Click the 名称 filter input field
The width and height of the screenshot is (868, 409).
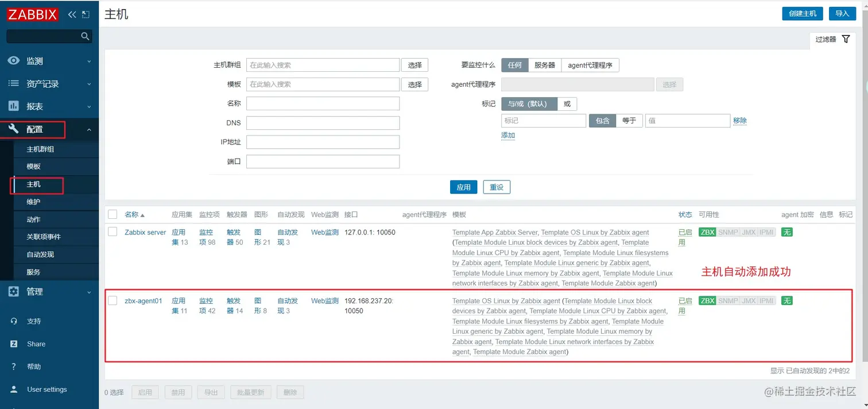click(323, 103)
